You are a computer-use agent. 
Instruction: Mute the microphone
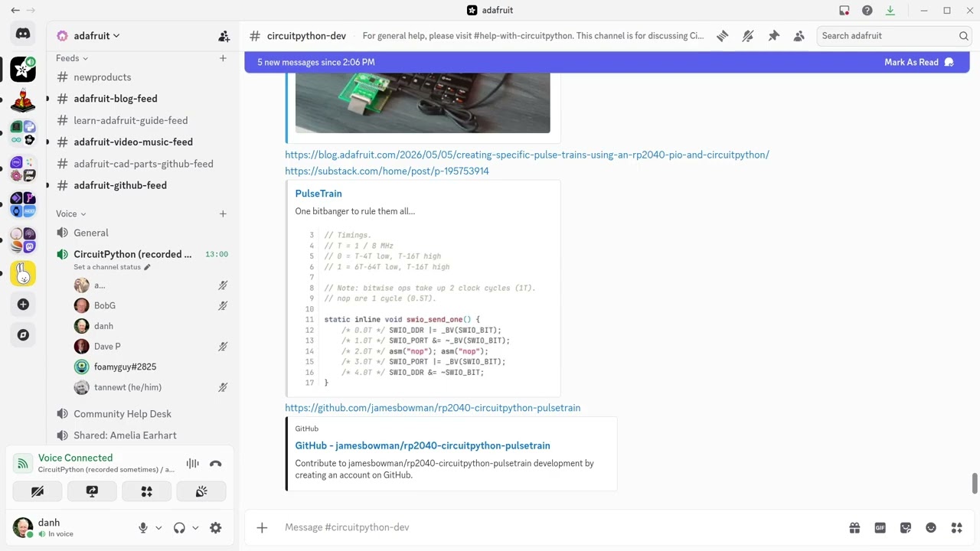pyautogui.click(x=142, y=527)
